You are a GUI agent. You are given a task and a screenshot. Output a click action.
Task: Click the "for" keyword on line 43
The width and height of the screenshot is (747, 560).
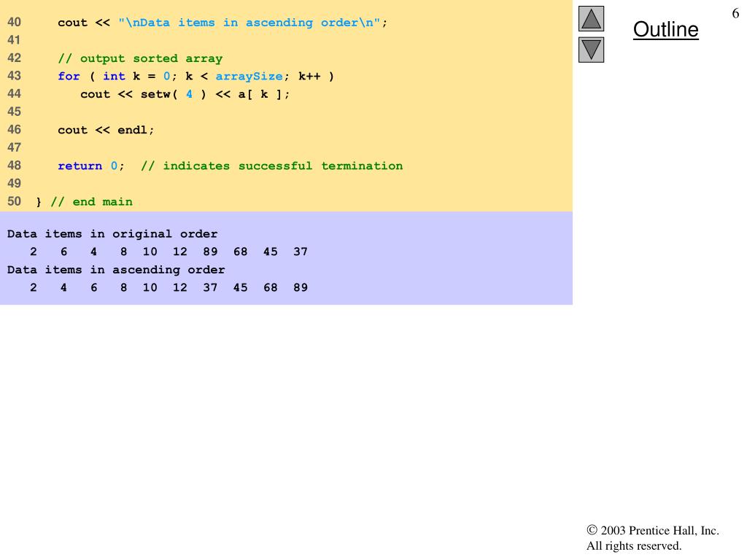(69, 76)
